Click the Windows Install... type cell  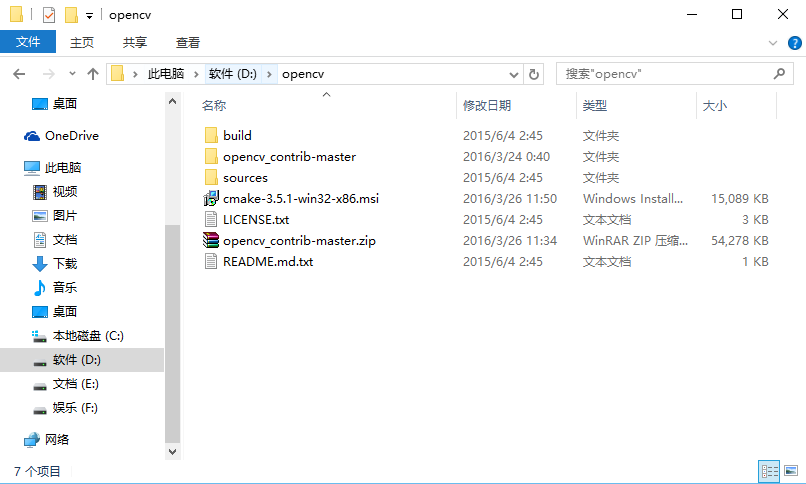(x=633, y=198)
